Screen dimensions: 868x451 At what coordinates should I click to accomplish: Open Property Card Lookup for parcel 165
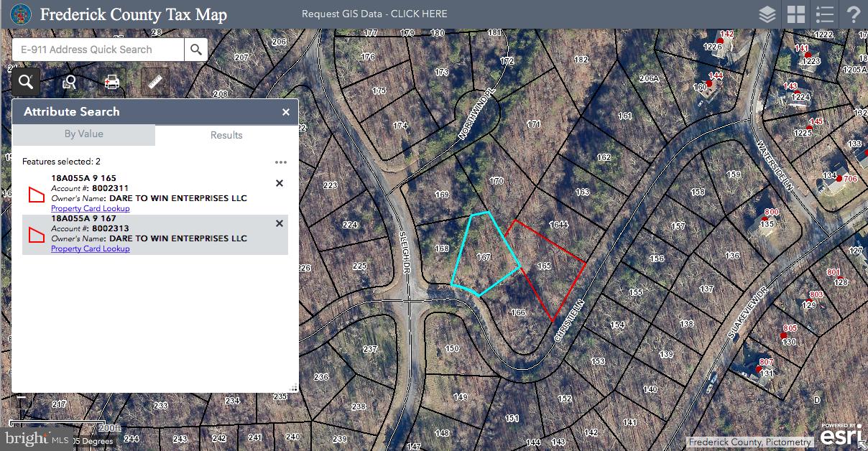click(x=91, y=208)
